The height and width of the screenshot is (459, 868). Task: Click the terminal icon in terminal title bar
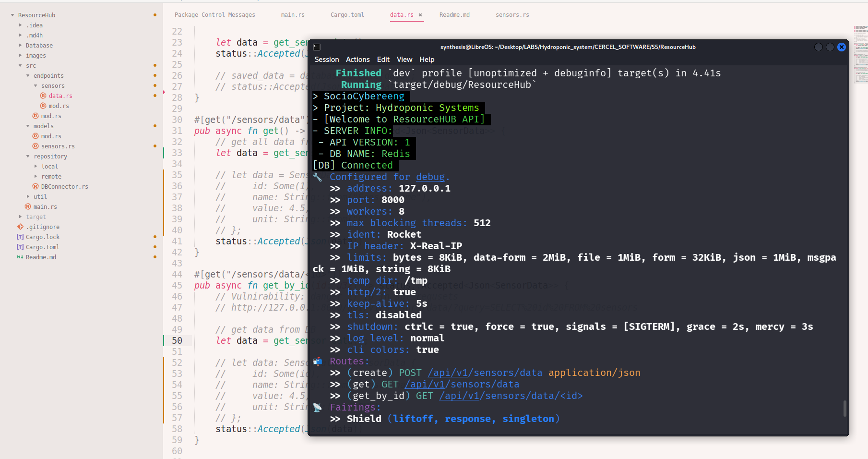point(317,47)
